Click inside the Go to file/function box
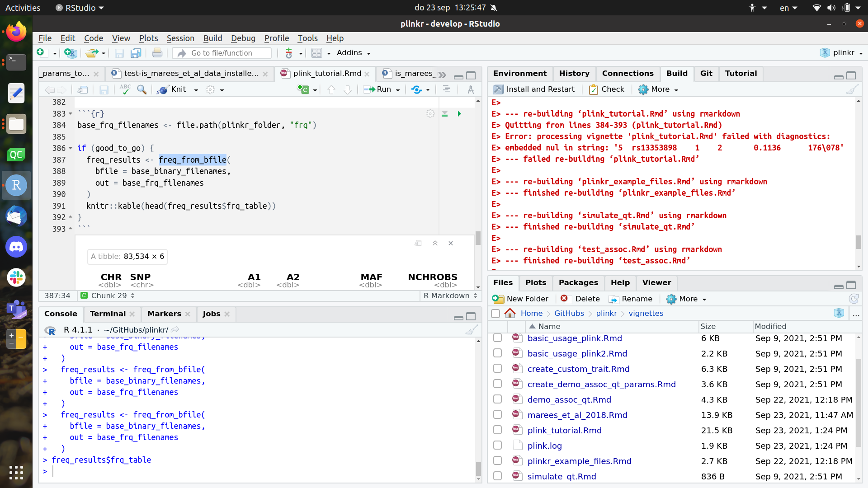868x488 pixels. point(222,53)
